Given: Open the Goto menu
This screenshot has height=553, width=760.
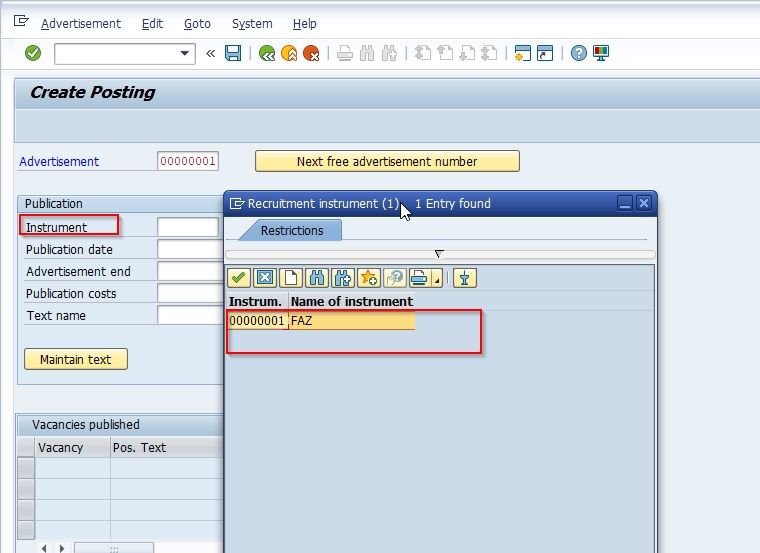Looking at the screenshot, I should 197,24.
